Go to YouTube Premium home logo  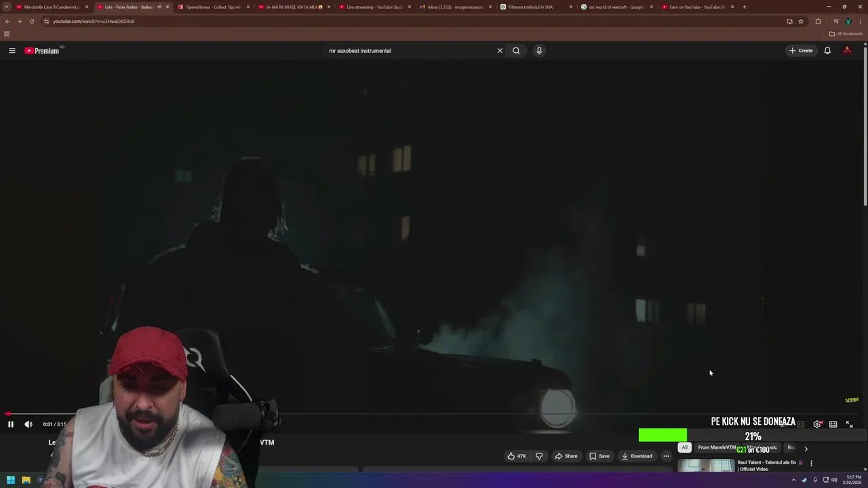coord(43,51)
